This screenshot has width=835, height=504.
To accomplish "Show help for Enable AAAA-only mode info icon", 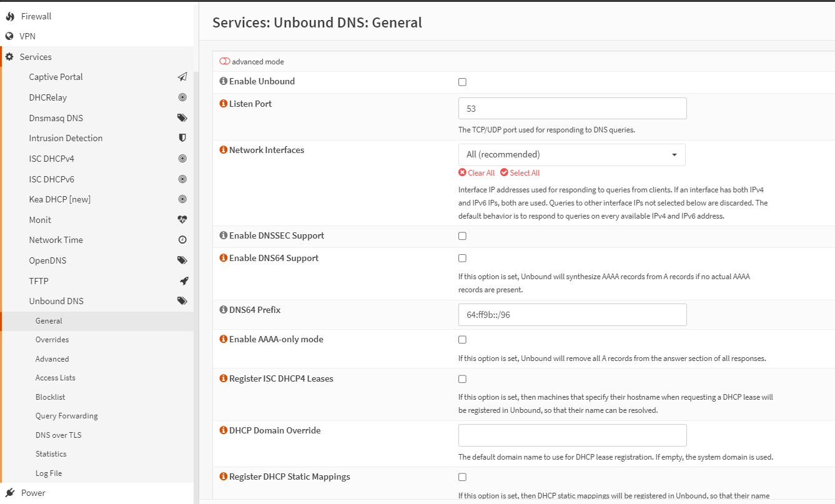I will point(224,339).
